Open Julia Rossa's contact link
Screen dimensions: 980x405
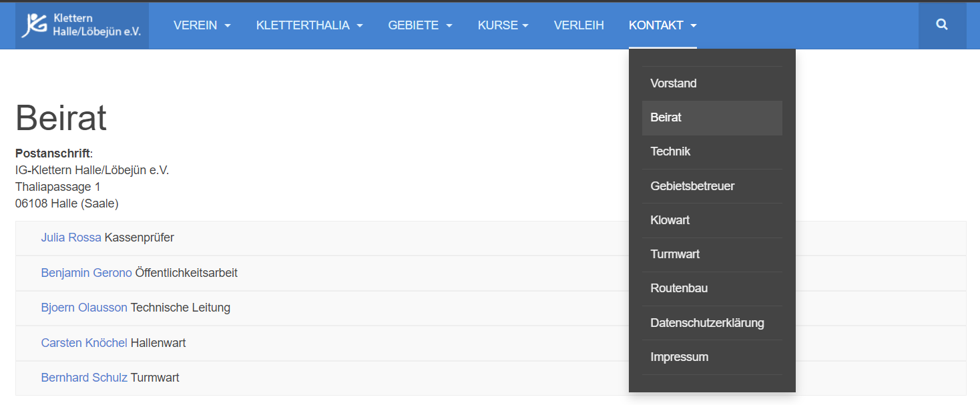[x=71, y=238]
